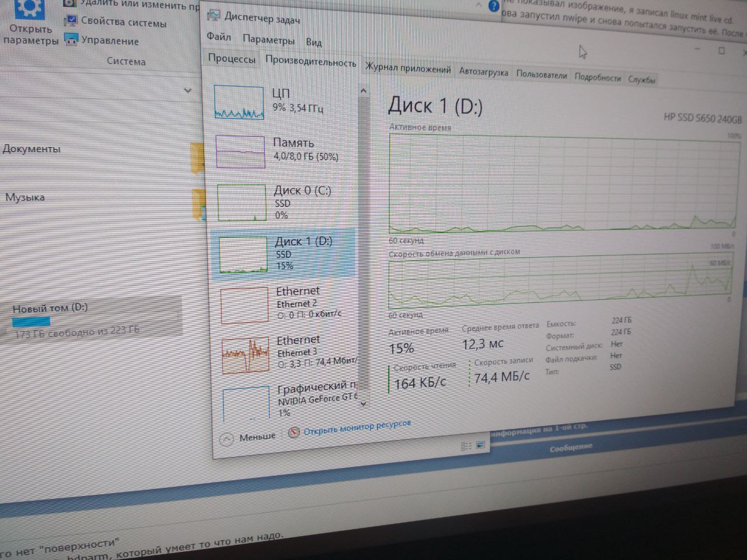Screen dimensions: 747x560
Task: Click the Свойства системы icon
Action: pos(71,20)
